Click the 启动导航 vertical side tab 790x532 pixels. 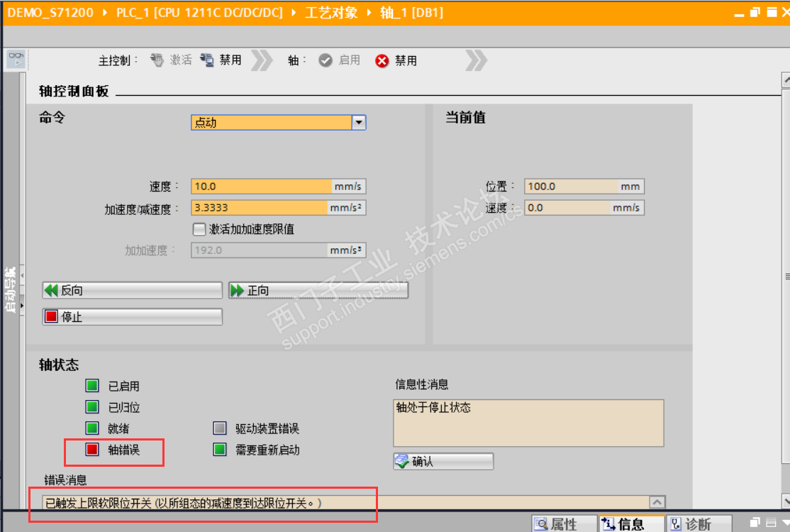(10, 290)
